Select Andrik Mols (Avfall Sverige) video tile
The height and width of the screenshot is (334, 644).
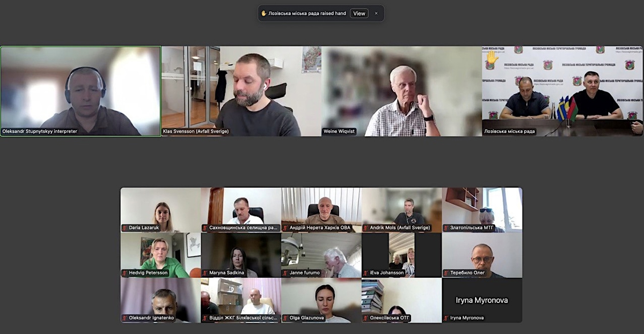(x=401, y=208)
